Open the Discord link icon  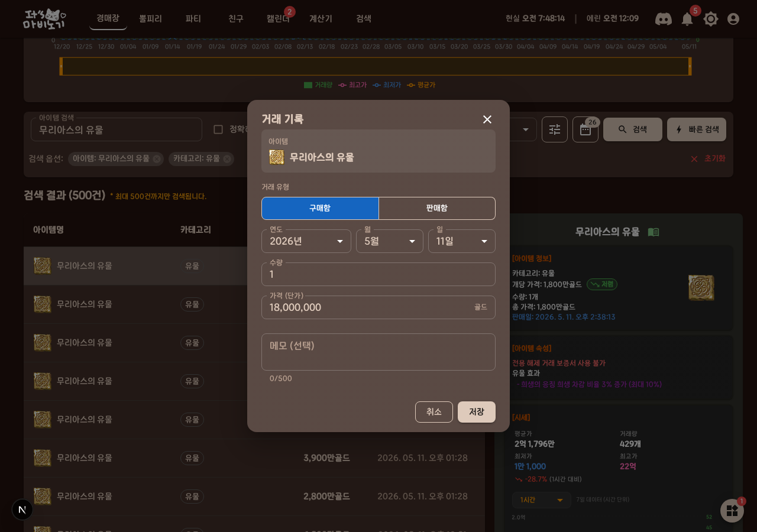[664, 19]
